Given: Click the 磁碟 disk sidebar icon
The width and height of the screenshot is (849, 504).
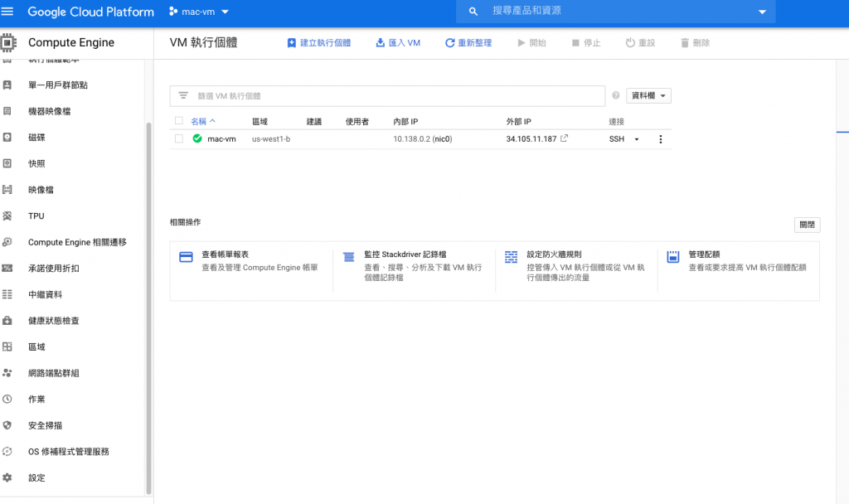Looking at the screenshot, I should (7, 137).
